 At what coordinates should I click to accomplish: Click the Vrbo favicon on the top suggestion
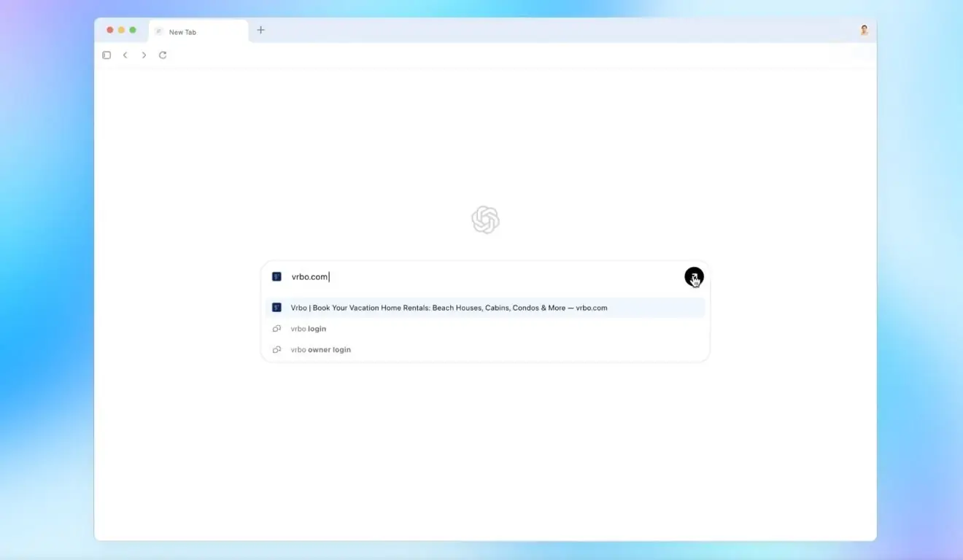coord(276,307)
